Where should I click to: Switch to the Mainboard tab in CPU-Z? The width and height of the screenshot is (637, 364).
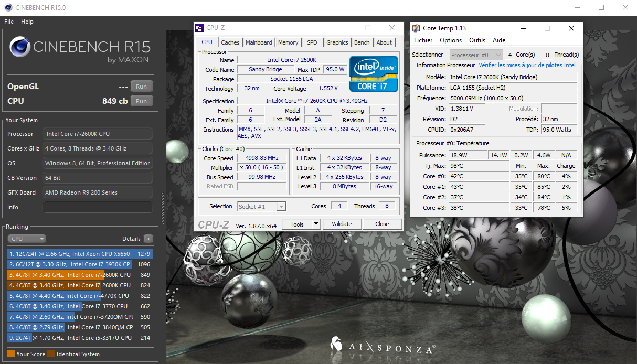(259, 42)
